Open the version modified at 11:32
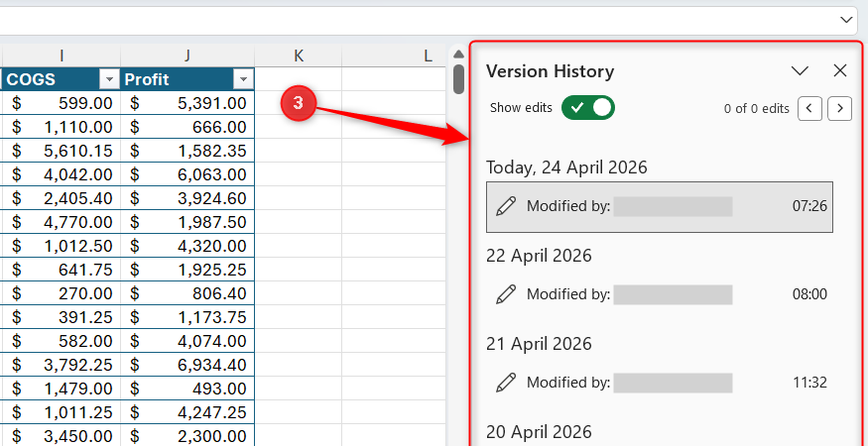This screenshot has height=446, width=868. [x=660, y=383]
